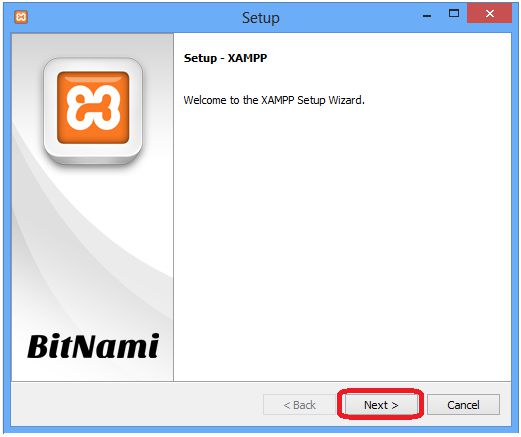Click the "Welcome to the XAMPP Setup Wizard." text

click(274, 100)
